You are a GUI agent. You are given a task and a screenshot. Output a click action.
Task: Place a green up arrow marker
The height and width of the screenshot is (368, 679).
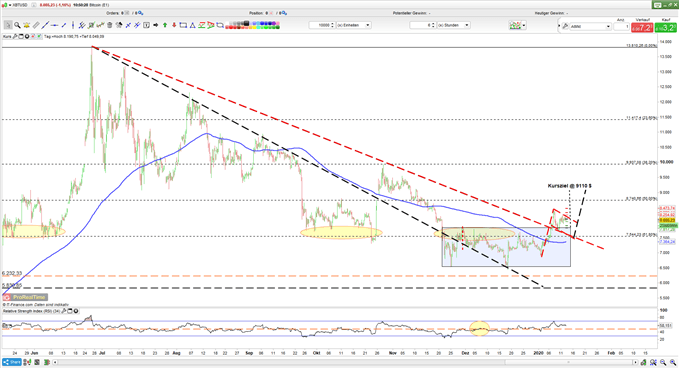pyautogui.click(x=165, y=25)
